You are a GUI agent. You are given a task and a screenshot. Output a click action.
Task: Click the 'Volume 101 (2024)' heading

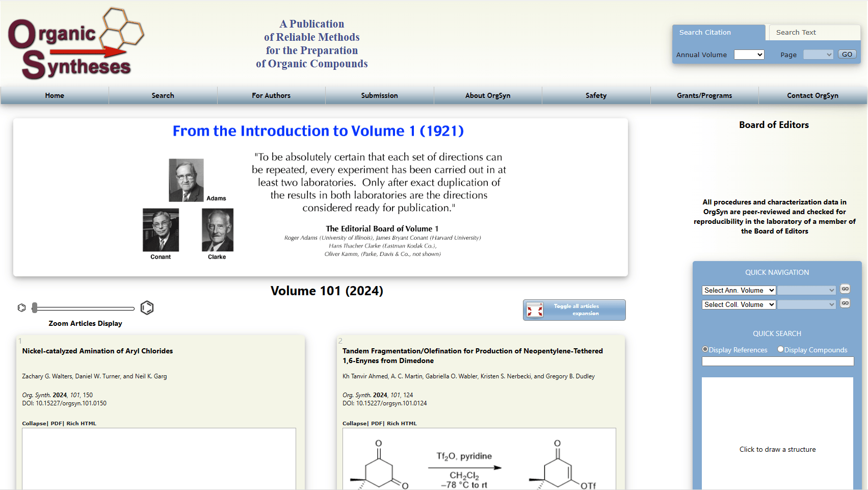327,291
